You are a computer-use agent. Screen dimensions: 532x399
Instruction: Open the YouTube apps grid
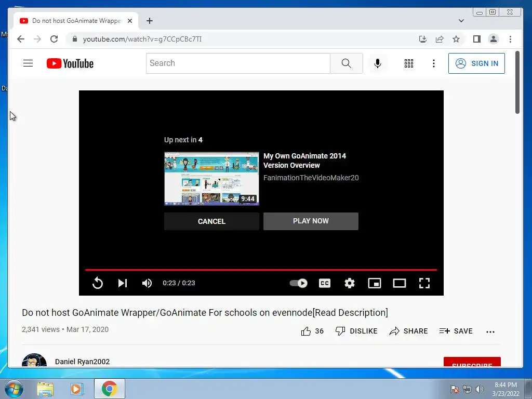tap(409, 63)
